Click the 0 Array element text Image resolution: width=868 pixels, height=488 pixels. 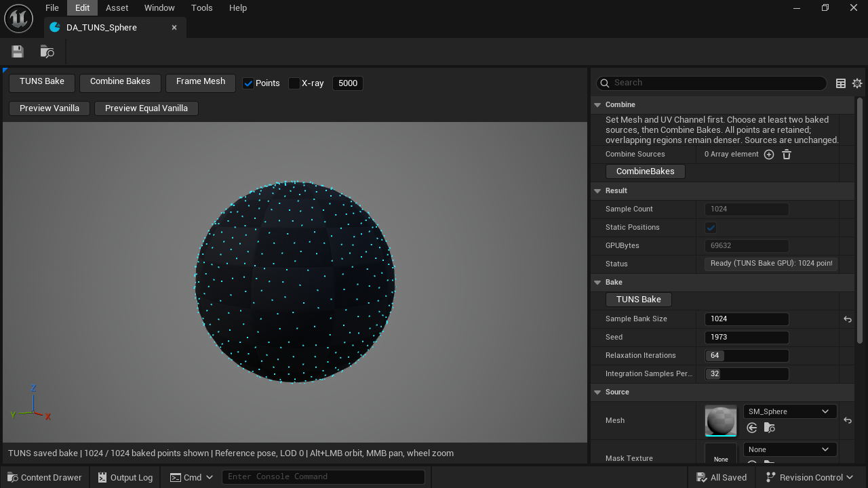pyautogui.click(x=731, y=155)
